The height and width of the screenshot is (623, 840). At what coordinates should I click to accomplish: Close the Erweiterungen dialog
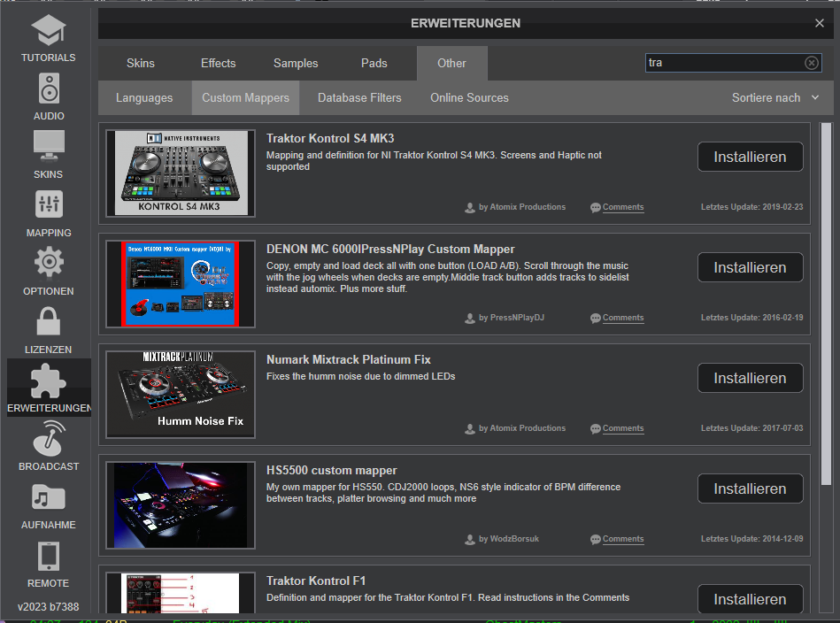click(819, 23)
